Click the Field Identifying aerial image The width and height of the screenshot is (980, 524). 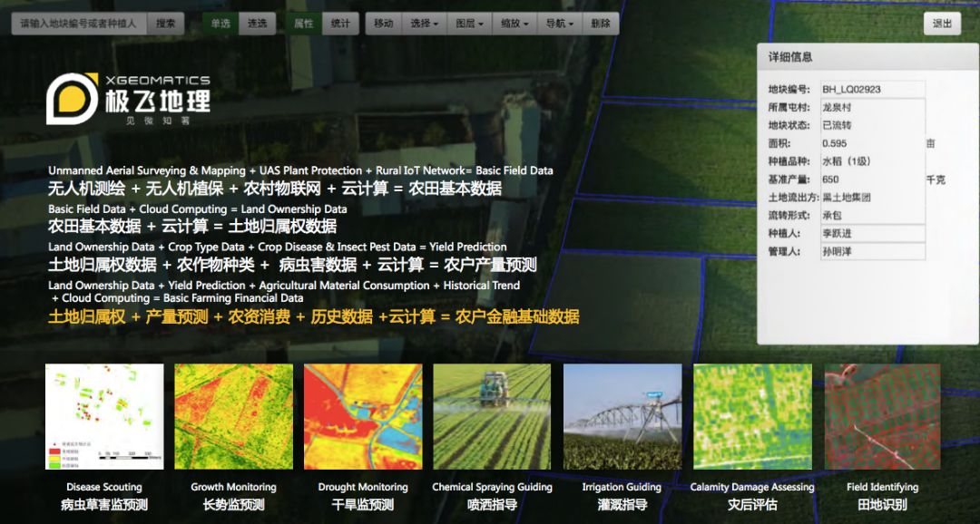881,416
